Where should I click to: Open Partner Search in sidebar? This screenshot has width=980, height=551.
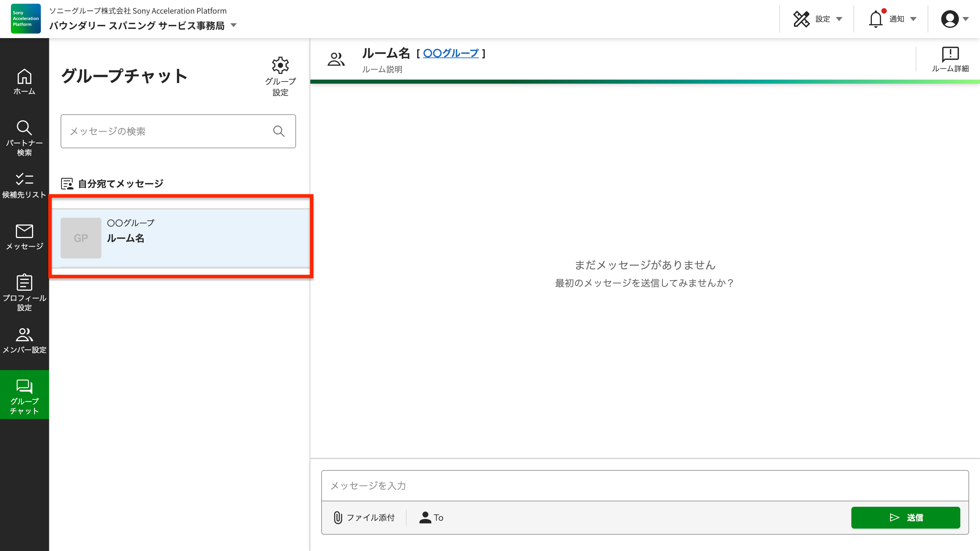tap(24, 138)
